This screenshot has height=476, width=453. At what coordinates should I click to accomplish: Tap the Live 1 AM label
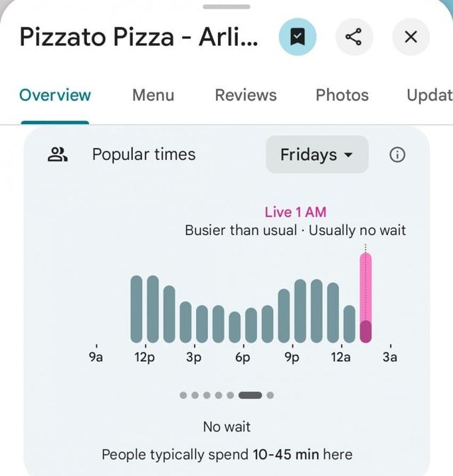click(295, 212)
